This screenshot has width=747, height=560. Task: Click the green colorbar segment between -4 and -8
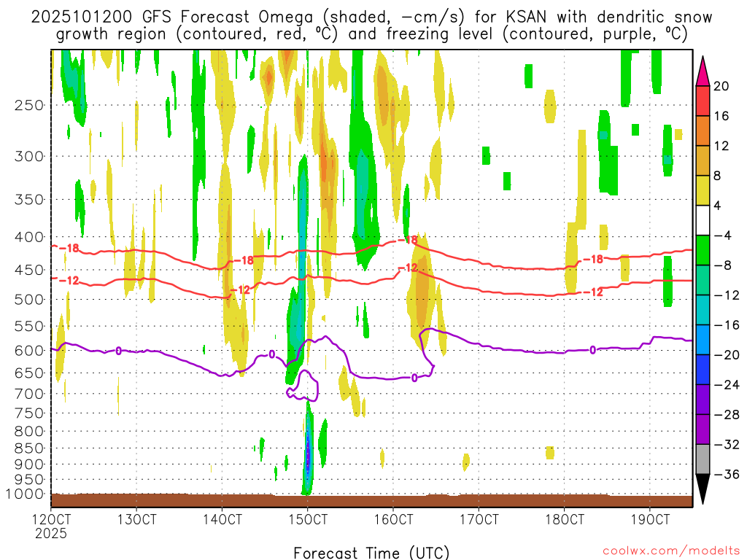pos(703,250)
